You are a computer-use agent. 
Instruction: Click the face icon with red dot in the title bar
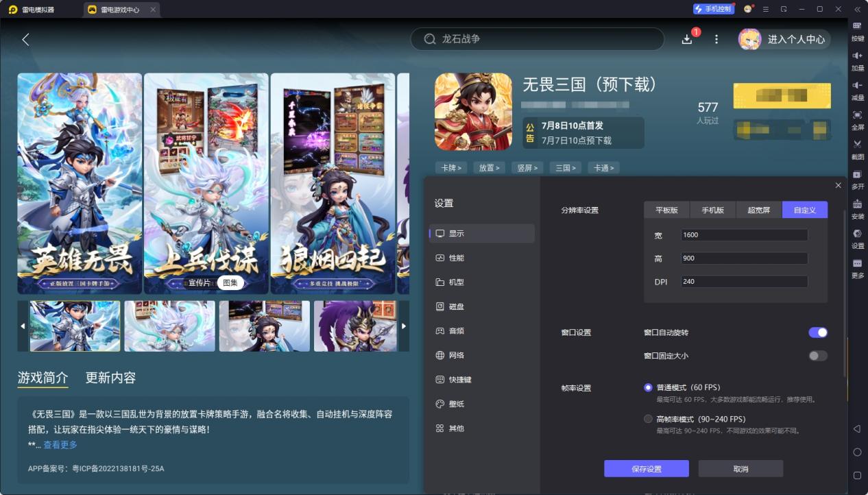coord(748,9)
